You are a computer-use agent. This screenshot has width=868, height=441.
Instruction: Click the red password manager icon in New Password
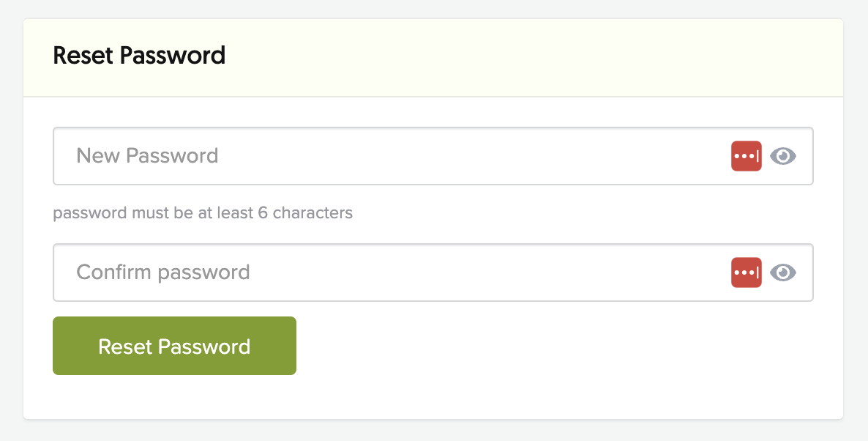click(747, 156)
